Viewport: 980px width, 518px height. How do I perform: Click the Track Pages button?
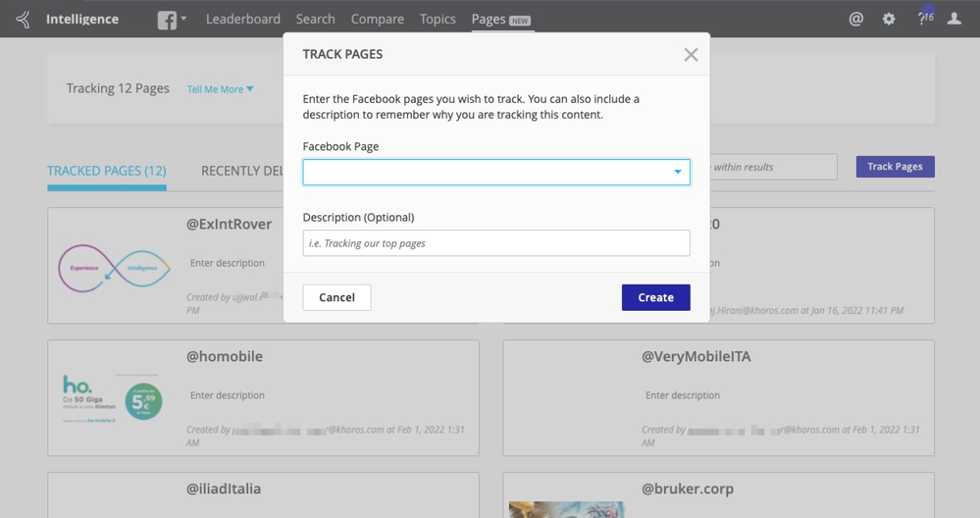coord(895,167)
